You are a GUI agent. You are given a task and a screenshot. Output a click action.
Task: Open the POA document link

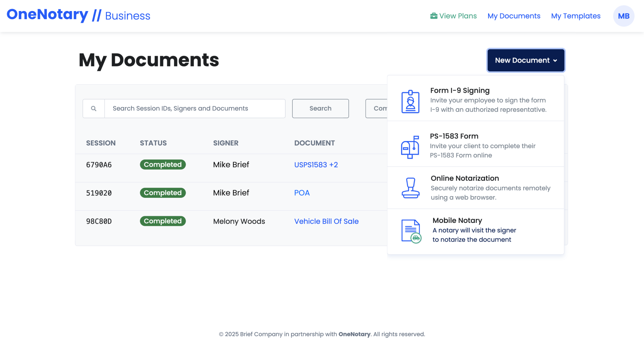[302, 193]
